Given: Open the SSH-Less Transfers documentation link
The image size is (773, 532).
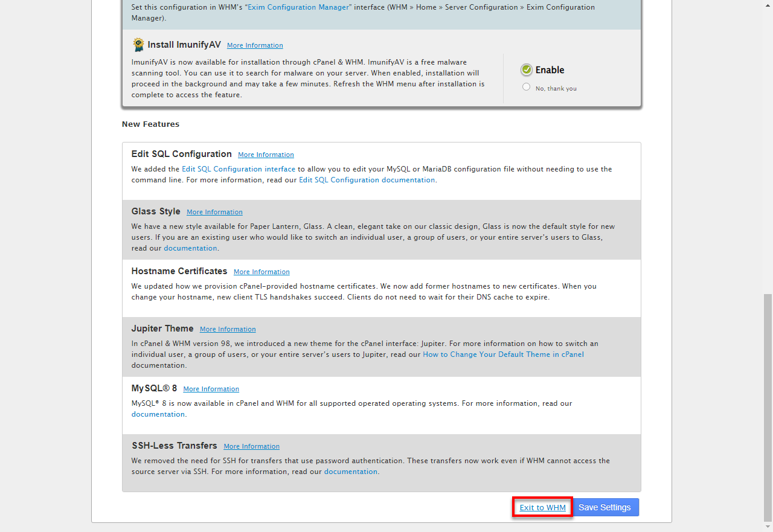Looking at the screenshot, I should coord(350,472).
